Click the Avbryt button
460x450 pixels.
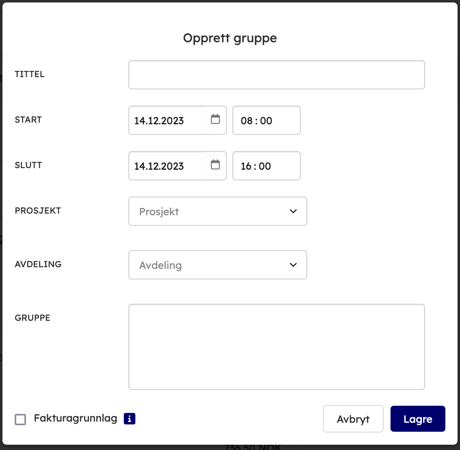point(353,419)
